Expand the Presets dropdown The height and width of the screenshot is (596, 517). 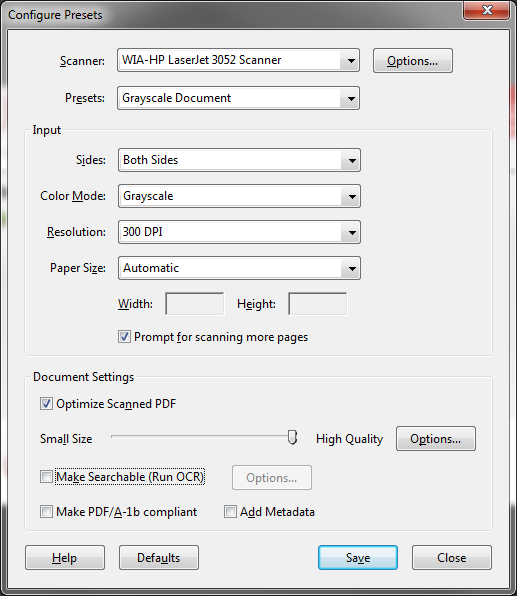point(238,98)
